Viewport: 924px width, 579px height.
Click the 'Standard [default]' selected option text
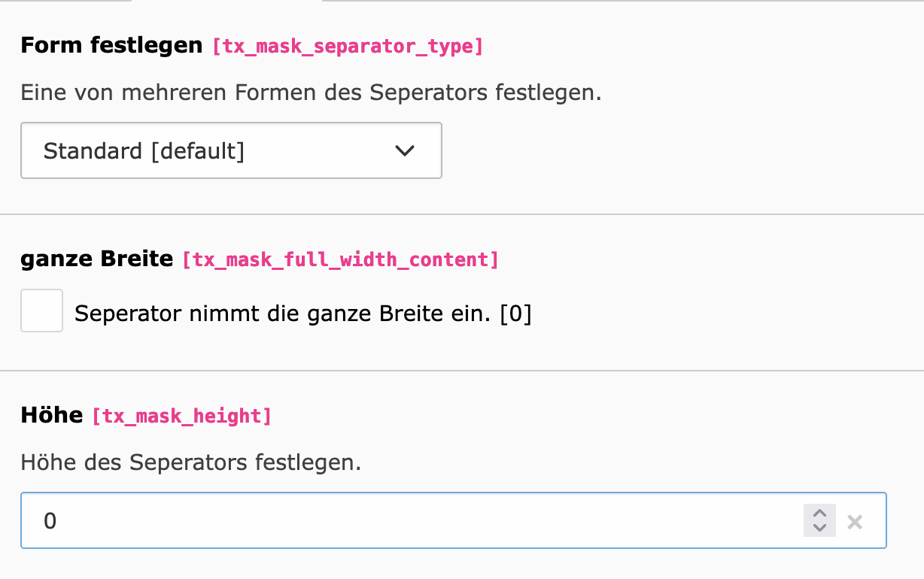click(x=144, y=151)
